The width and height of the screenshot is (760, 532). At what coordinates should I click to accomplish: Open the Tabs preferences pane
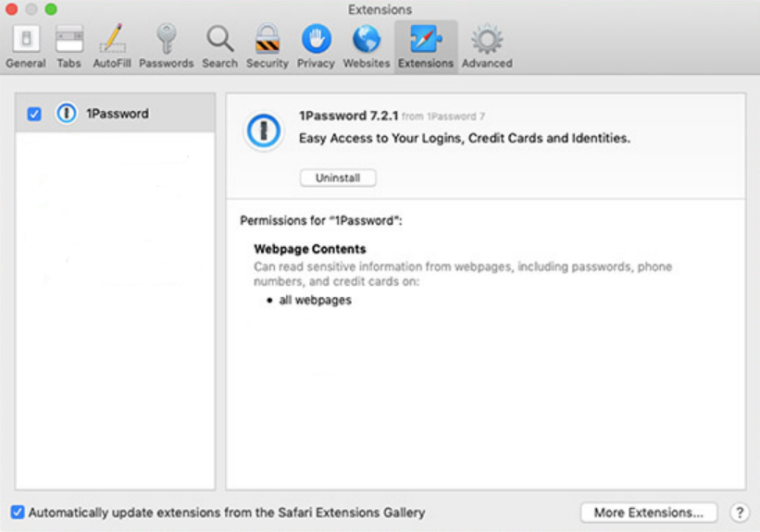tap(69, 47)
